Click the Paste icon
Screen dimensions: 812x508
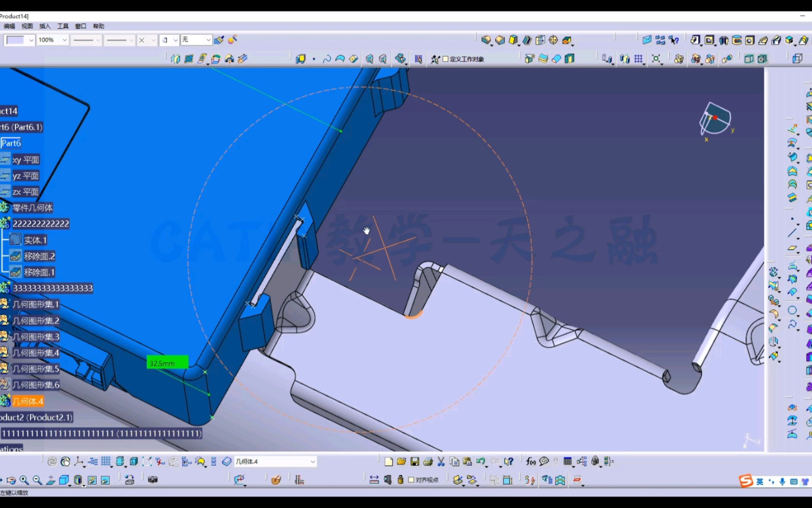[x=467, y=461]
